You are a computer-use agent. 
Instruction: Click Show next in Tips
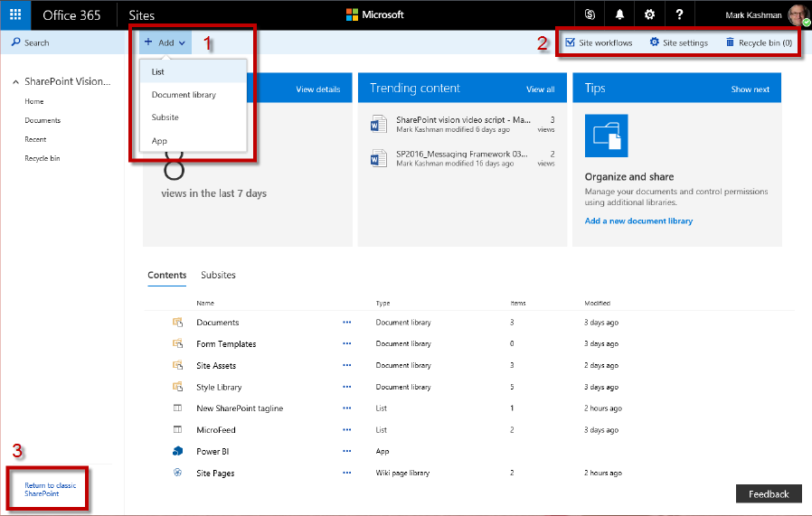tap(750, 89)
